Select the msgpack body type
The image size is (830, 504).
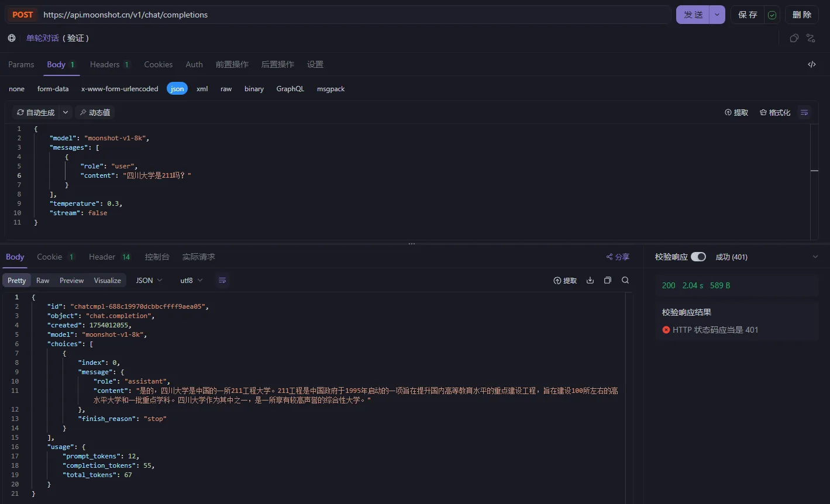tap(331, 89)
